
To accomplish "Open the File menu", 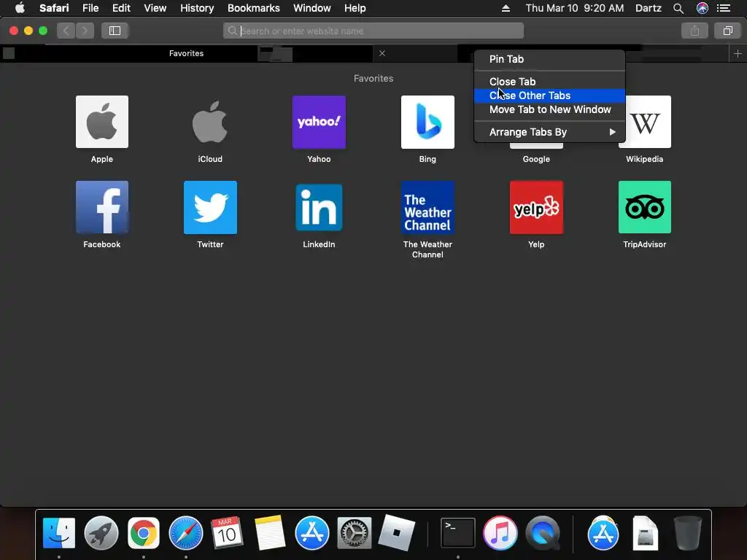I will [90, 8].
